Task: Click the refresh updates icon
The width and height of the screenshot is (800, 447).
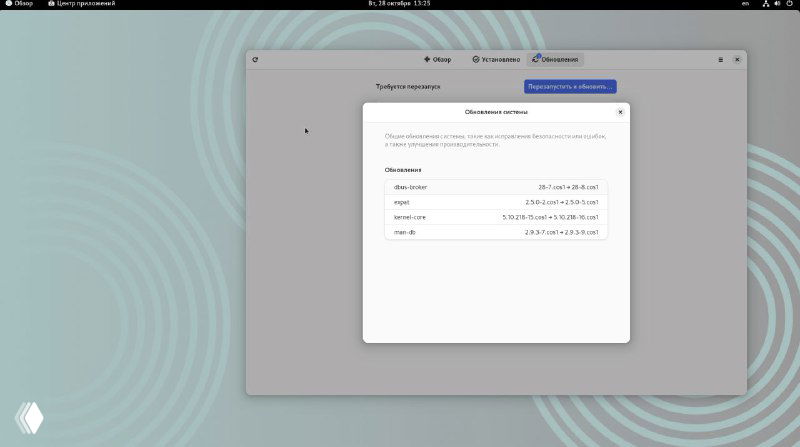Action: (255, 59)
